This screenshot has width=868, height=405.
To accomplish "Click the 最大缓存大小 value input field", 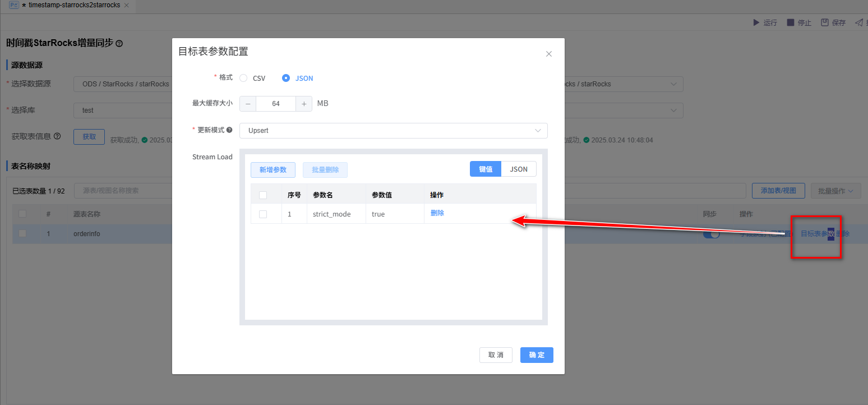I will click(x=275, y=104).
